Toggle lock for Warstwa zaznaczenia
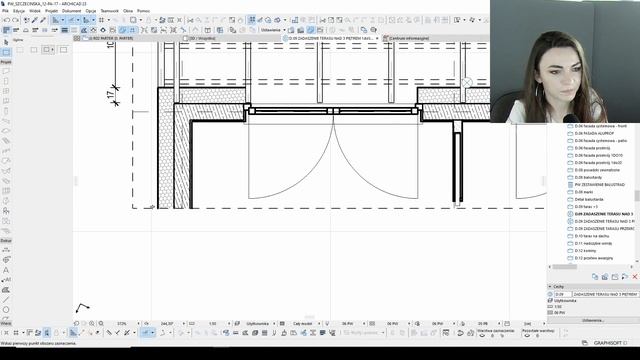 click(493, 336)
